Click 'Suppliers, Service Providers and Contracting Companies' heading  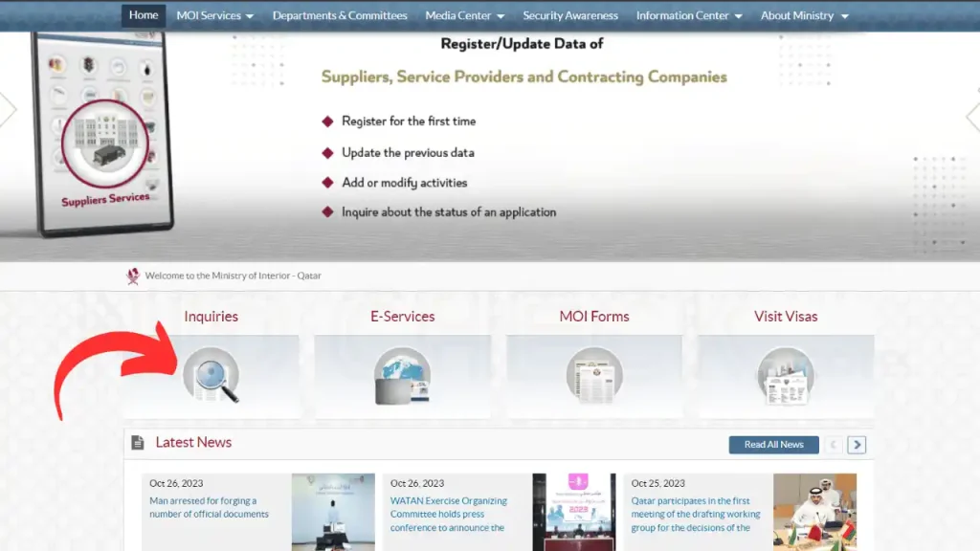[523, 77]
